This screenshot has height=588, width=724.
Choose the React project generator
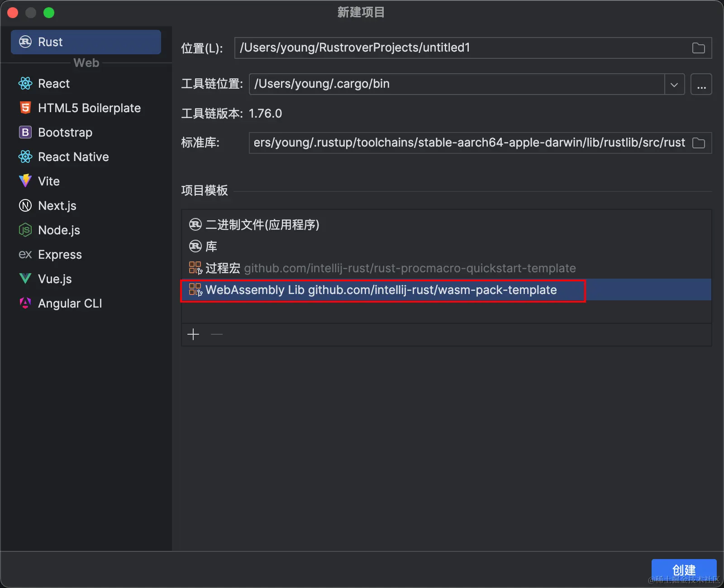click(86, 84)
